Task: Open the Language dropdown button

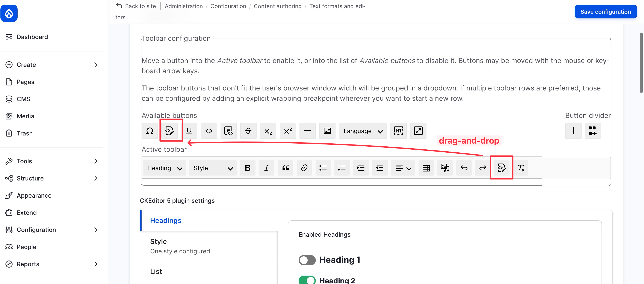Action: (363, 131)
